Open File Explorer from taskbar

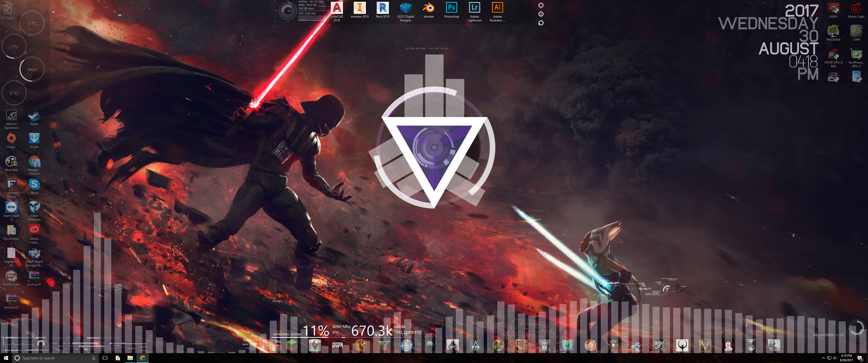[x=130, y=358]
